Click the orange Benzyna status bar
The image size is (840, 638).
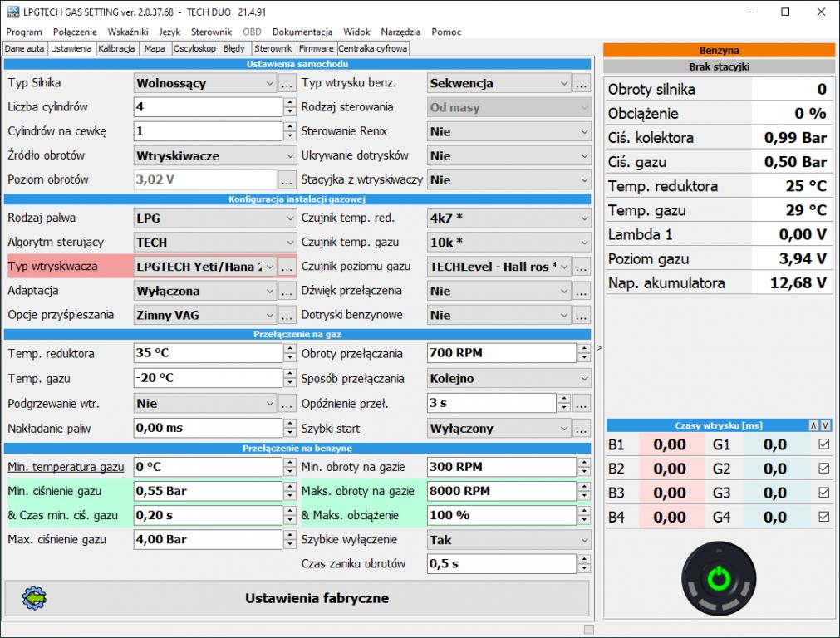(719, 51)
